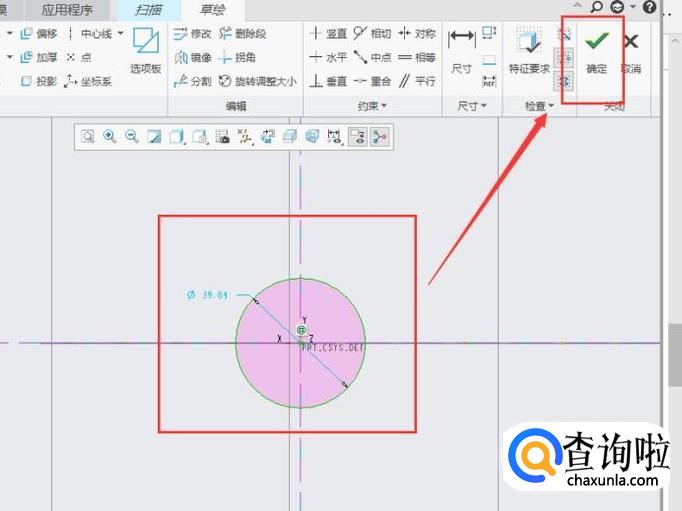Expand the 检查 group dropdown

539,106
